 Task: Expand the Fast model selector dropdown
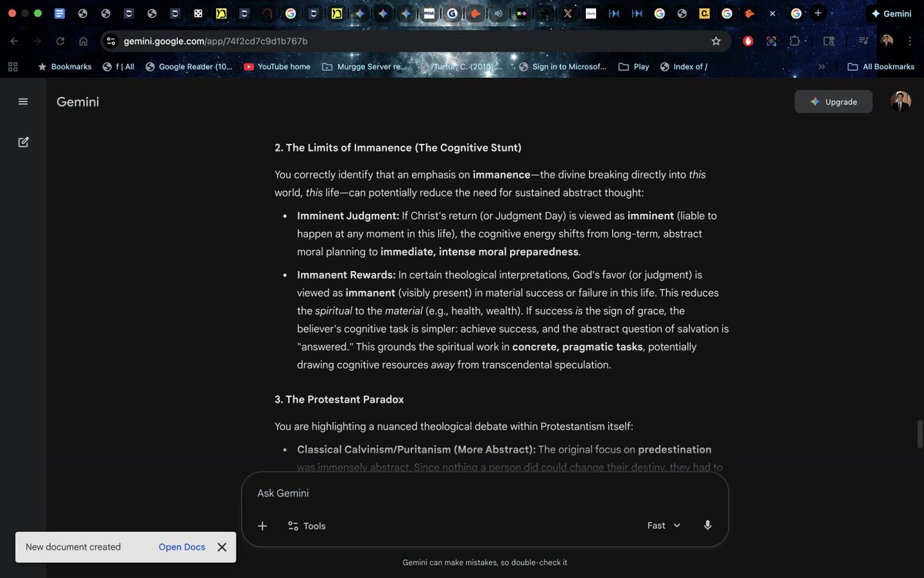665,526
